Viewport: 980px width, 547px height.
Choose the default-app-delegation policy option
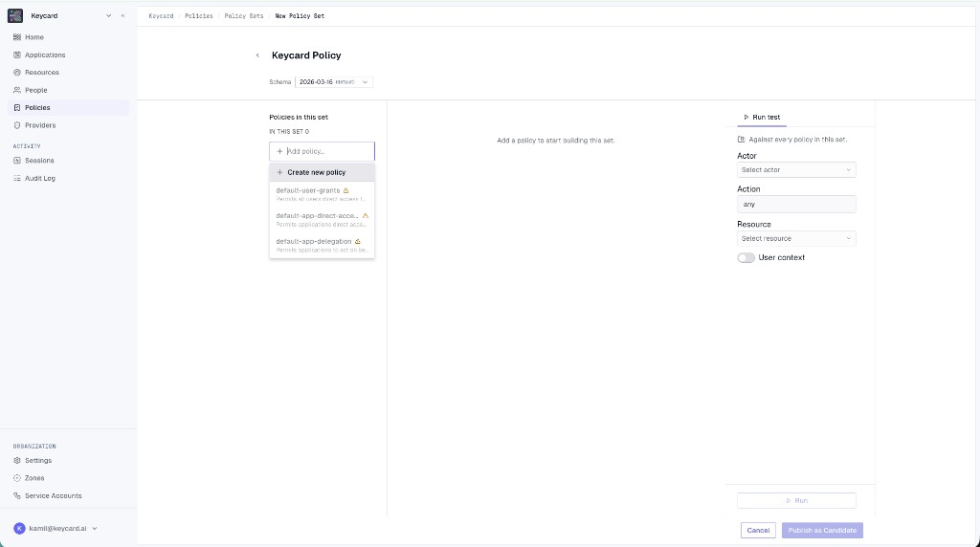point(322,245)
